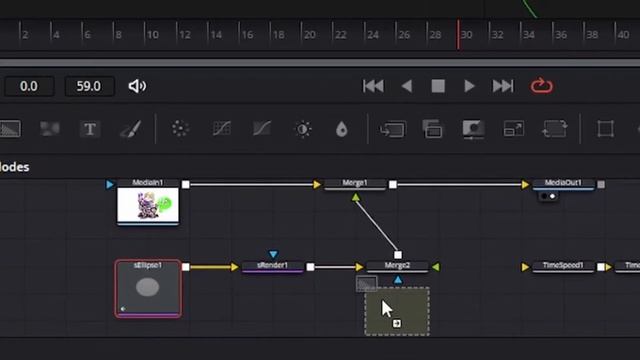Select the Merge2 node
Screen dimensions: 640x360
[397, 266]
